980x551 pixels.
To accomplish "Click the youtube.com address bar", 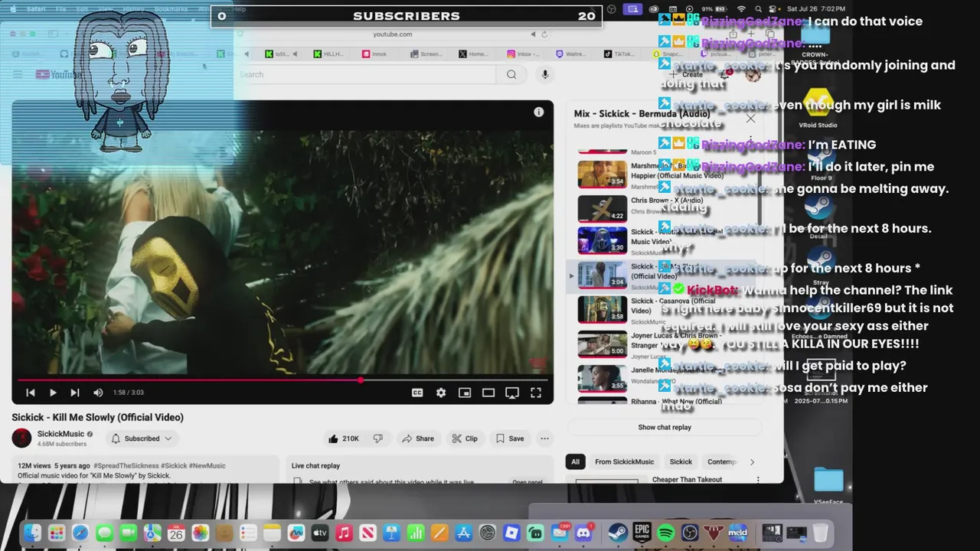I will click(393, 34).
